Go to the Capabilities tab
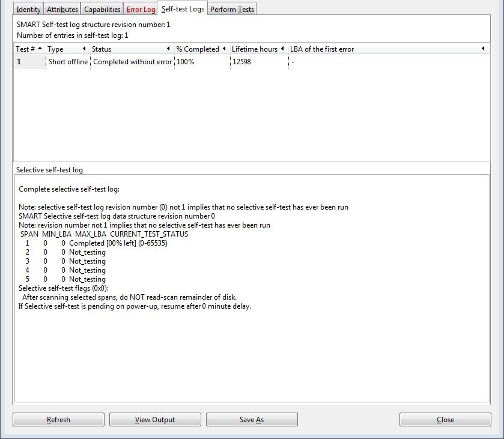504x439 pixels. pos(102,10)
